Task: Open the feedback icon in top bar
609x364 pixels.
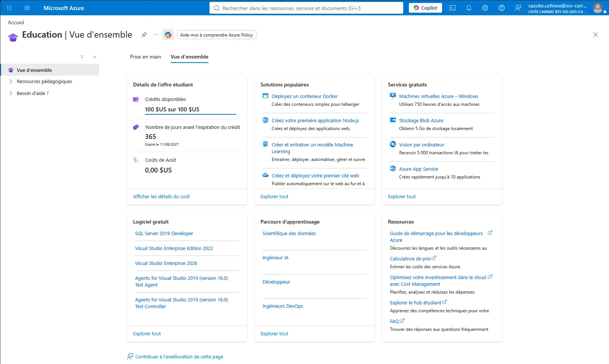Action: coord(518,8)
